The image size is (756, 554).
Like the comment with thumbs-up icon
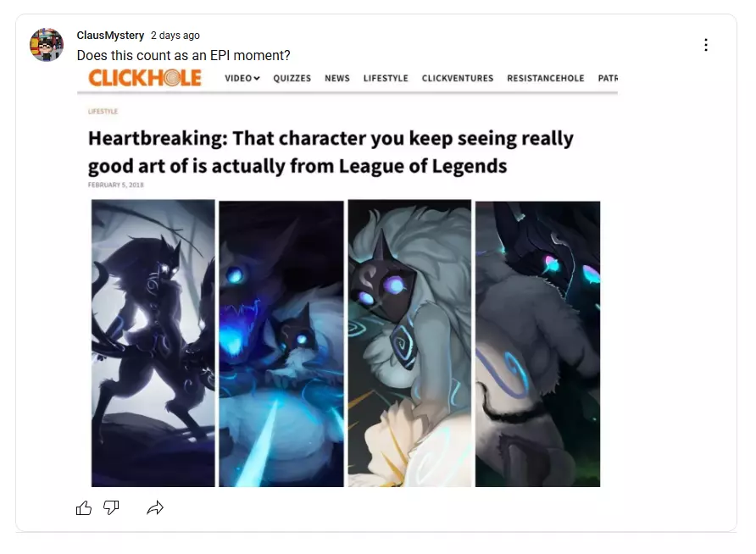(x=84, y=507)
